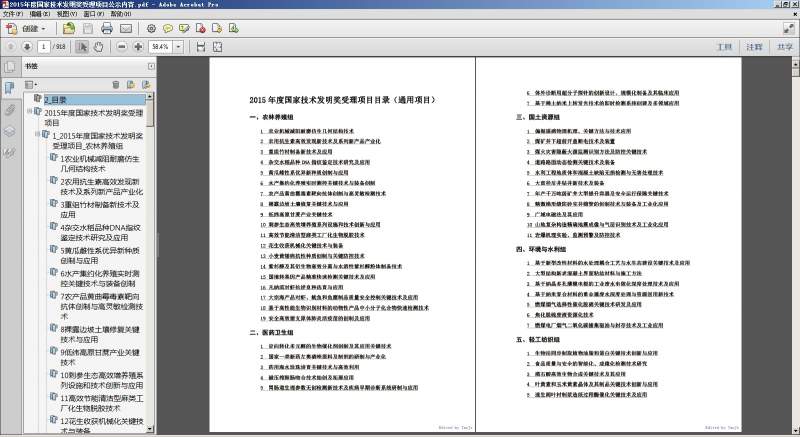This screenshot has width=800, height=437.
Task: Open bookmark 2农用抗生素高效发现新技术
Action: [x=102, y=187]
